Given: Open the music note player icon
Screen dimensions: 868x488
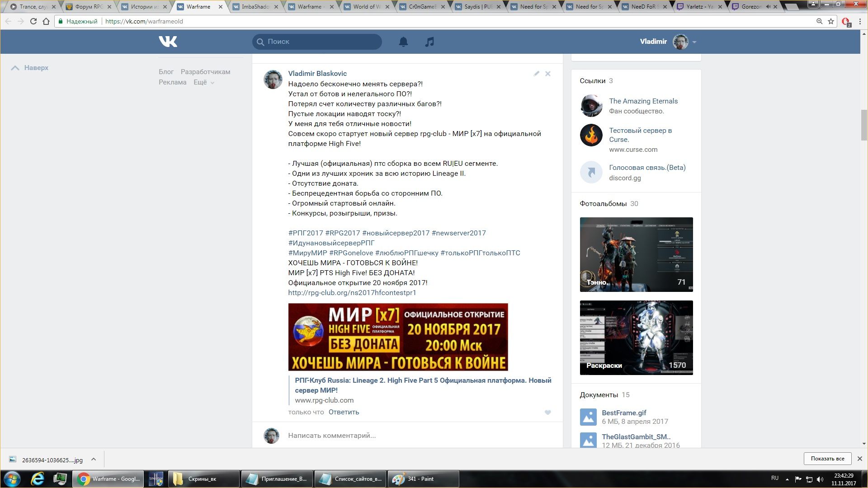Looking at the screenshot, I should 429,42.
